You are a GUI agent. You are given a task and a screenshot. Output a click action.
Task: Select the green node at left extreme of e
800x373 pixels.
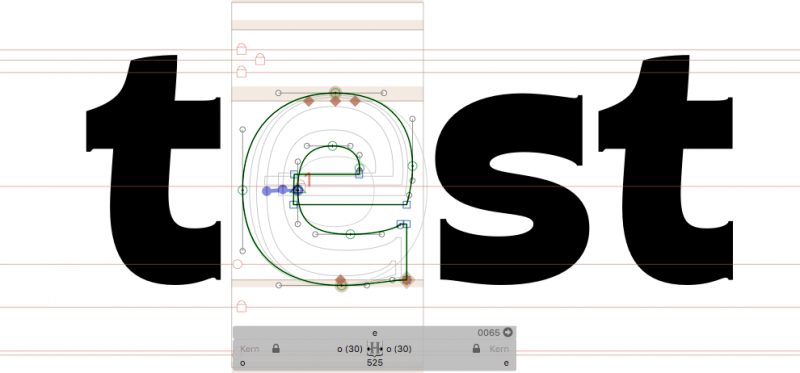point(243,190)
